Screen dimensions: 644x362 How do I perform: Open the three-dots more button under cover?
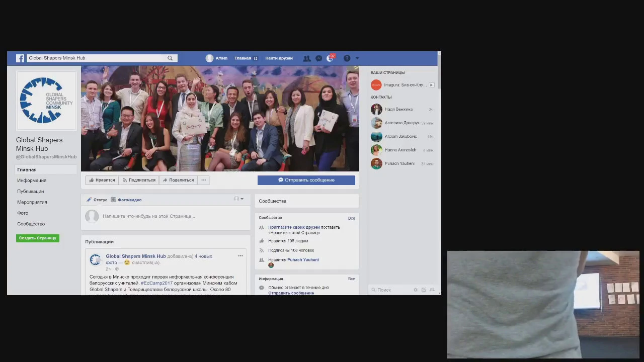pos(204,180)
